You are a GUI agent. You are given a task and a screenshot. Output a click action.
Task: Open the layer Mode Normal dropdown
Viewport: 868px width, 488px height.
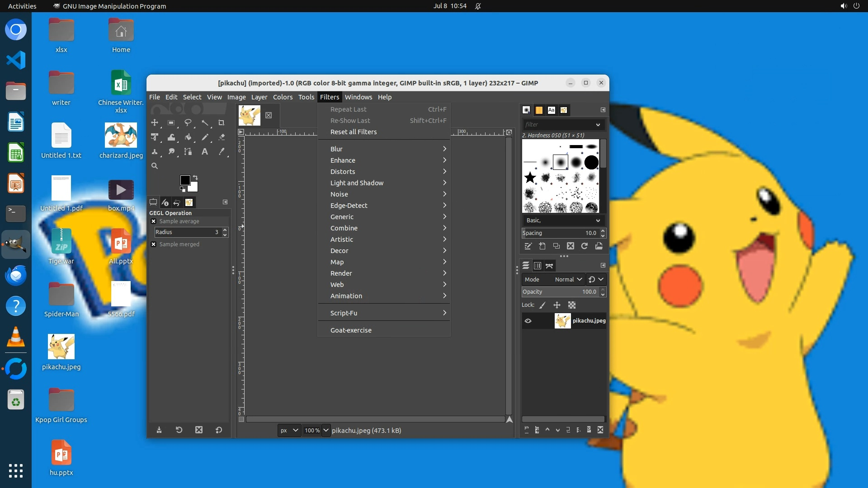(x=568, y=279)
